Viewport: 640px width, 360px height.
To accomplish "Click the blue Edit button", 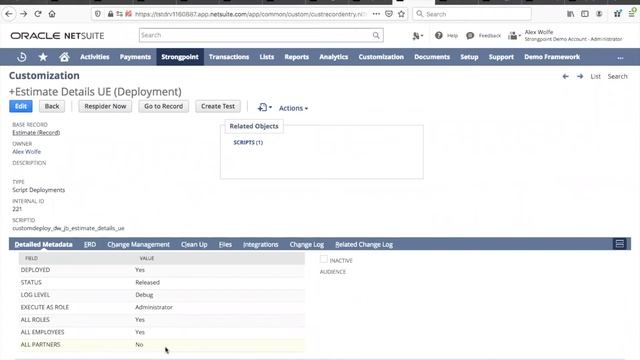I will tap(21, 106).
